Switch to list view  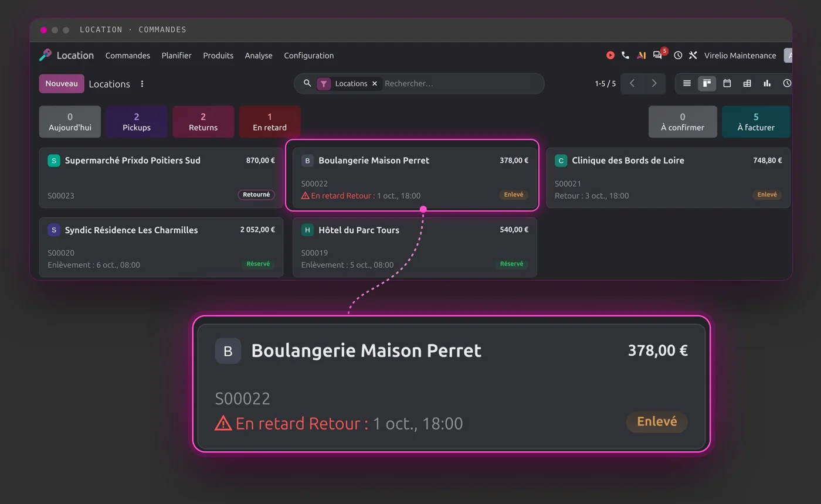tap(687, 83)
